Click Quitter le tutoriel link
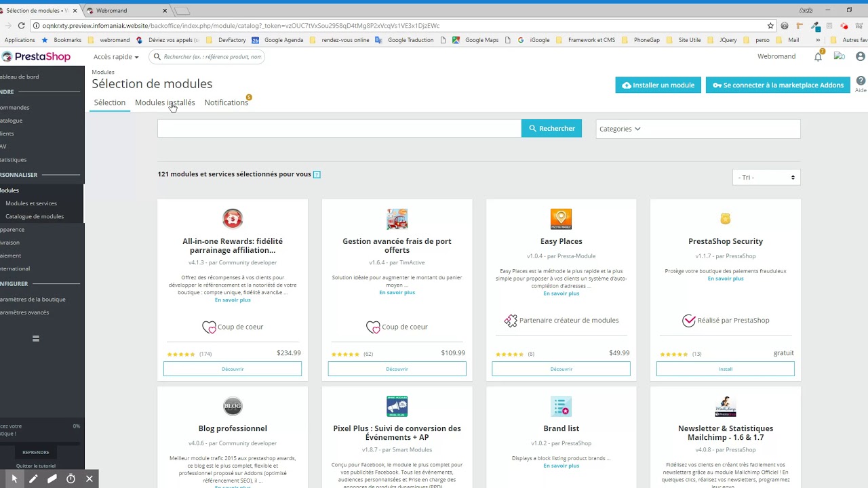Screen dimensions: 868x488 tap(36, 466)
